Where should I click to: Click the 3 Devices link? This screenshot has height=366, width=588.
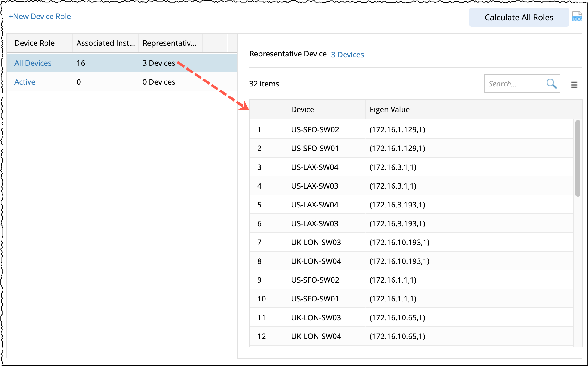[x=347, y=55]
